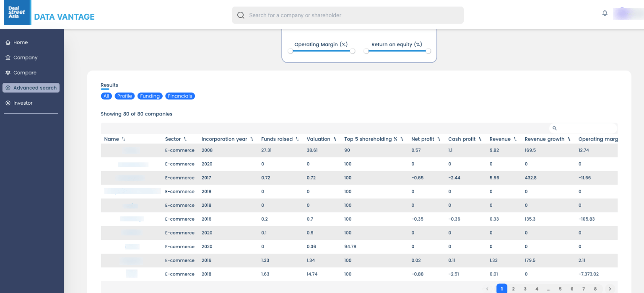Select the Financials filter pill
The height and width of the screenshot is (293, 644).
coord(180,96)
